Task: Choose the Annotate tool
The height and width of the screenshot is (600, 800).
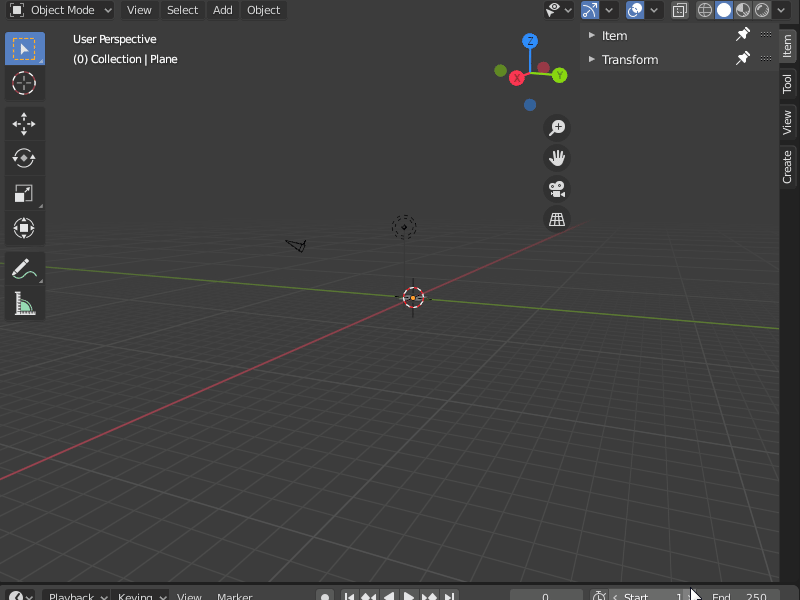Action: click(x=24, y=268)
